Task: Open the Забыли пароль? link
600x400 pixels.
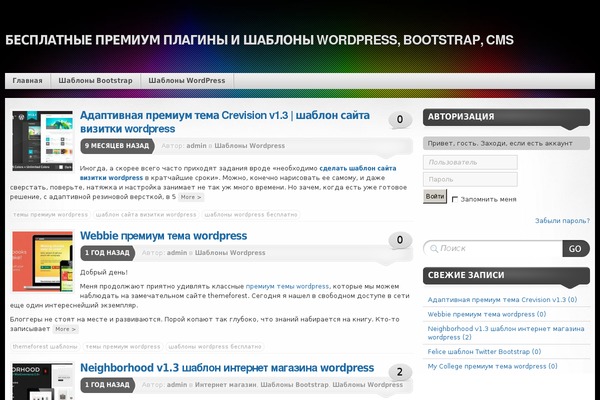Action: click(562, 221)
